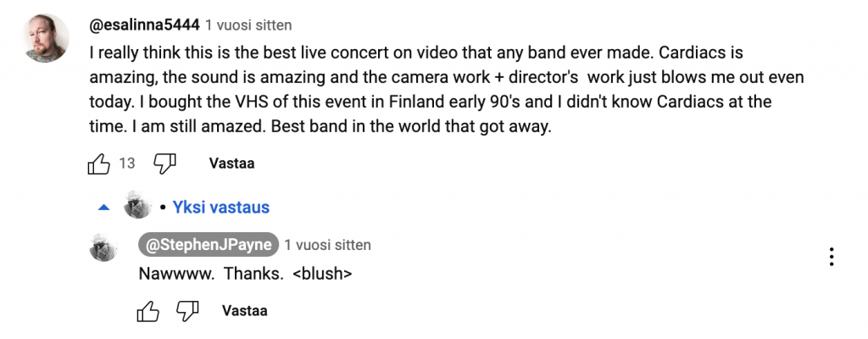868x339 pixels.
Task: Open three-dot menu on StephenJPayne's reply
Action: (x=832, y=257)
